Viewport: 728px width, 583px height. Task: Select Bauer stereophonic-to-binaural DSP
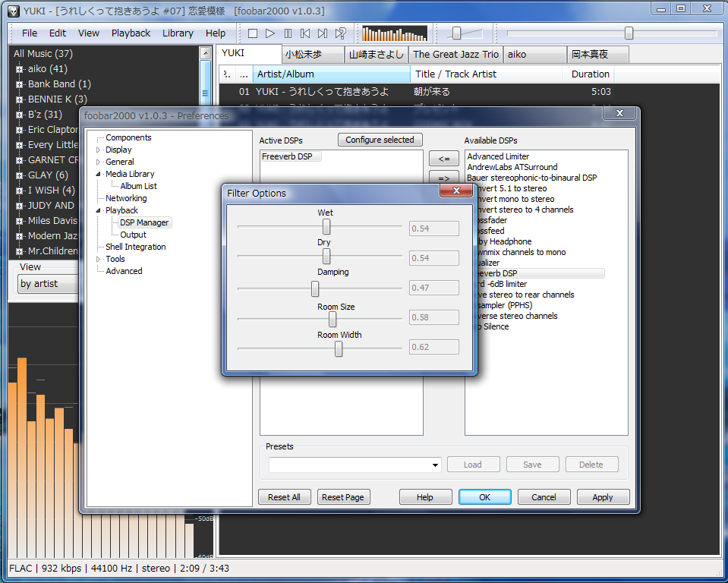pyautogui.click(x=531, y=178)
